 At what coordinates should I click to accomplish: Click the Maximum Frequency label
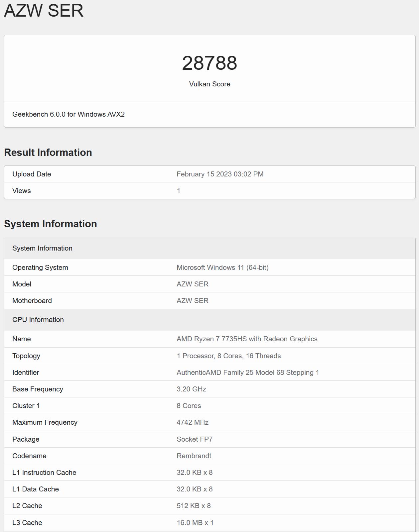point(45,422)
